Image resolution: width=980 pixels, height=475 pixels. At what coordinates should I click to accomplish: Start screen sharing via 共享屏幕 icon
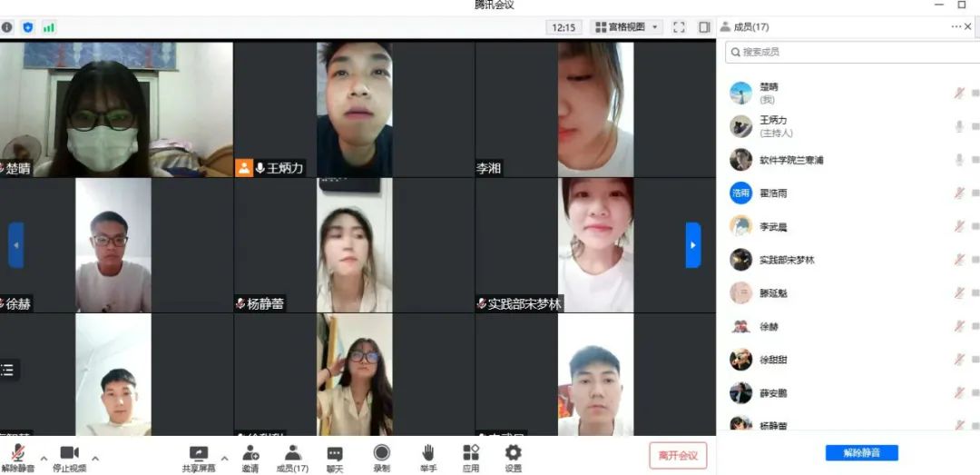199,453
